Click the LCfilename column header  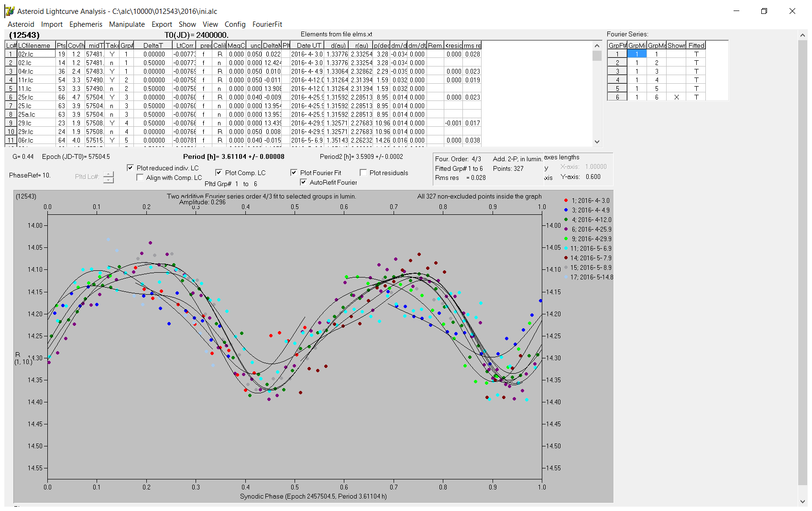point(36,45)
